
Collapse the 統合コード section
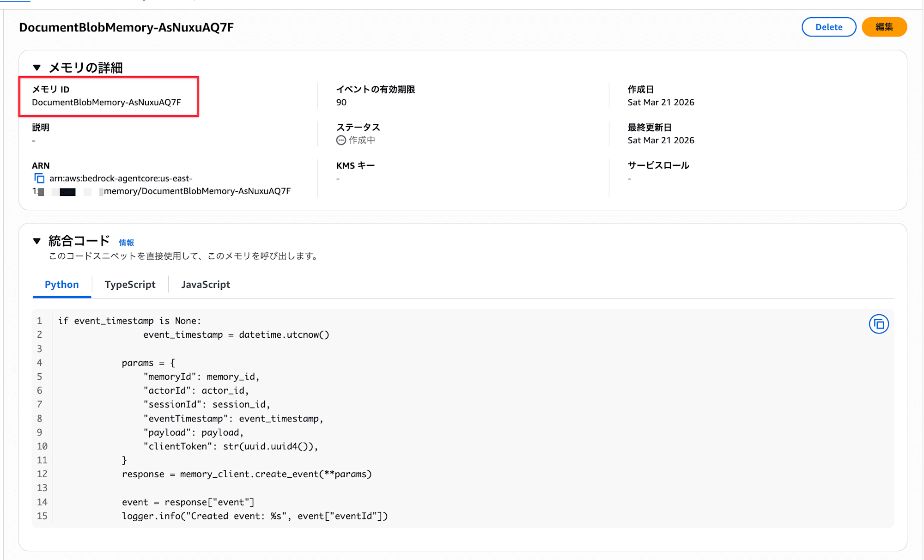click(37, 241)
